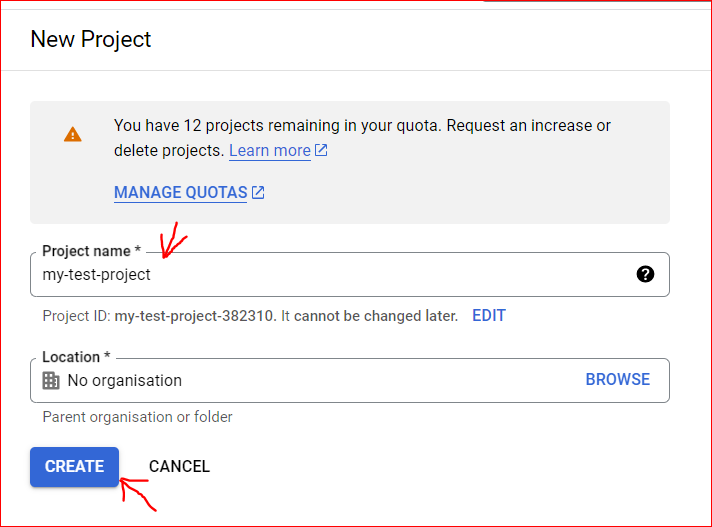This screenshot has width=712, height=527.
Task: Click the quota remaining message text
Action: [x=362, y=126]
